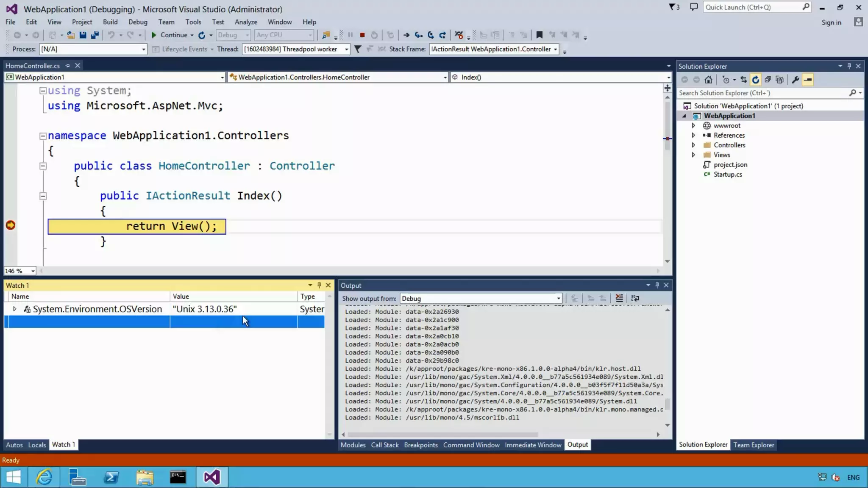Viewport: 868px width, 488px height.
Task: Expand the References node
Action: pos(693,136)
